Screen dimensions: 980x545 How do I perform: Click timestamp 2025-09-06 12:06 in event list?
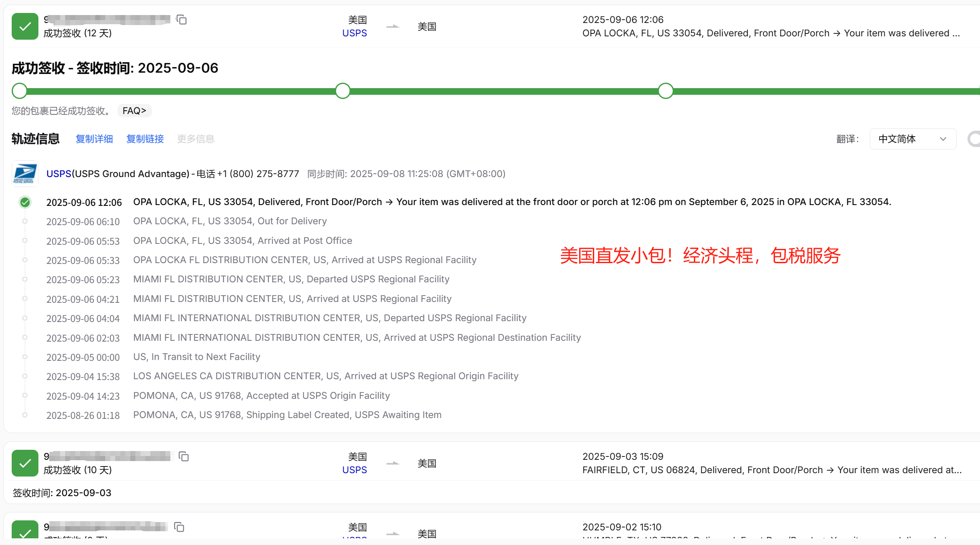pos(84,203)
